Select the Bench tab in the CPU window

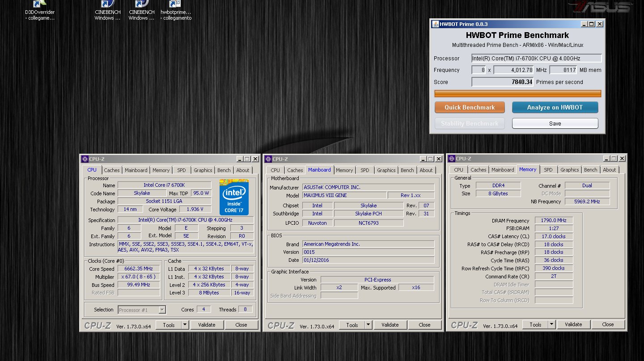click(224, 170)
